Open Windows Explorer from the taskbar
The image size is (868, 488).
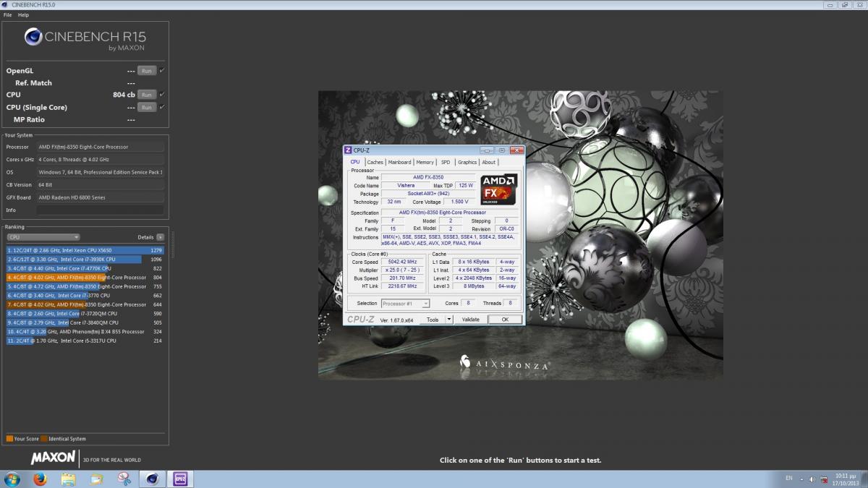tap(68, 479)
